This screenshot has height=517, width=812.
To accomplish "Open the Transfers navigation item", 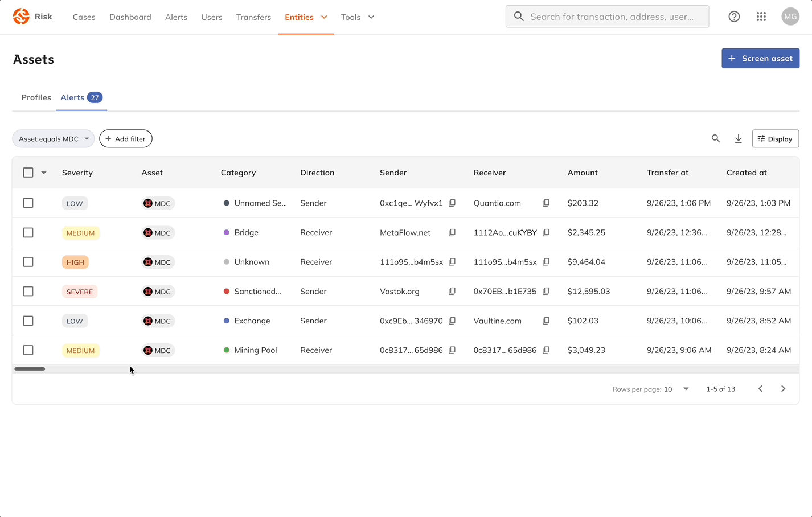I will coord(253,17).
